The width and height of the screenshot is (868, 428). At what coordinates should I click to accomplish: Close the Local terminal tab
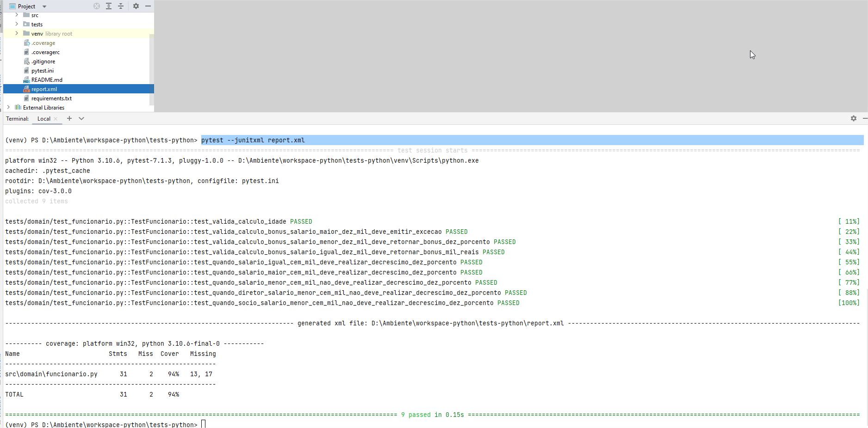(55, 118)
